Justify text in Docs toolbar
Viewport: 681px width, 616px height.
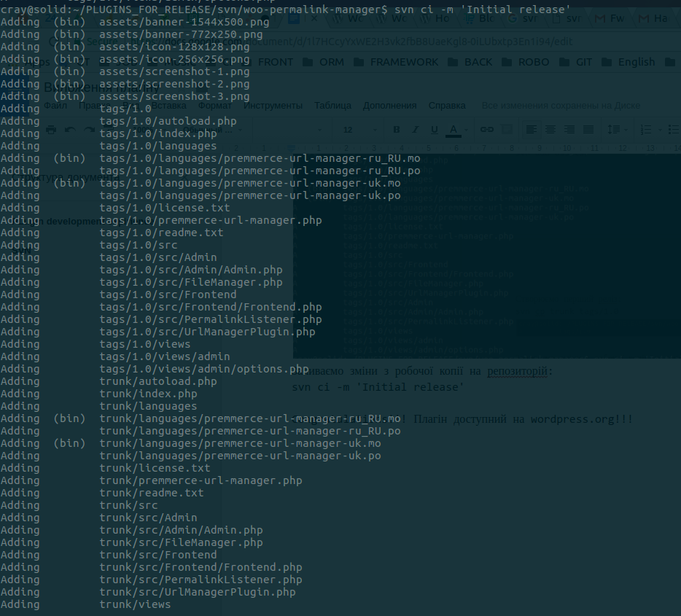click(588, 129)
